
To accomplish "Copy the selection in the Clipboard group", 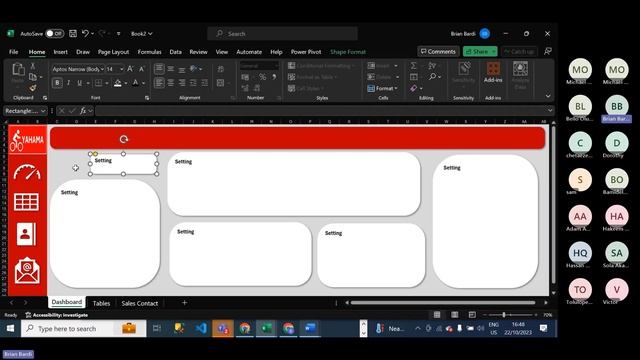I will pos(33,77).
